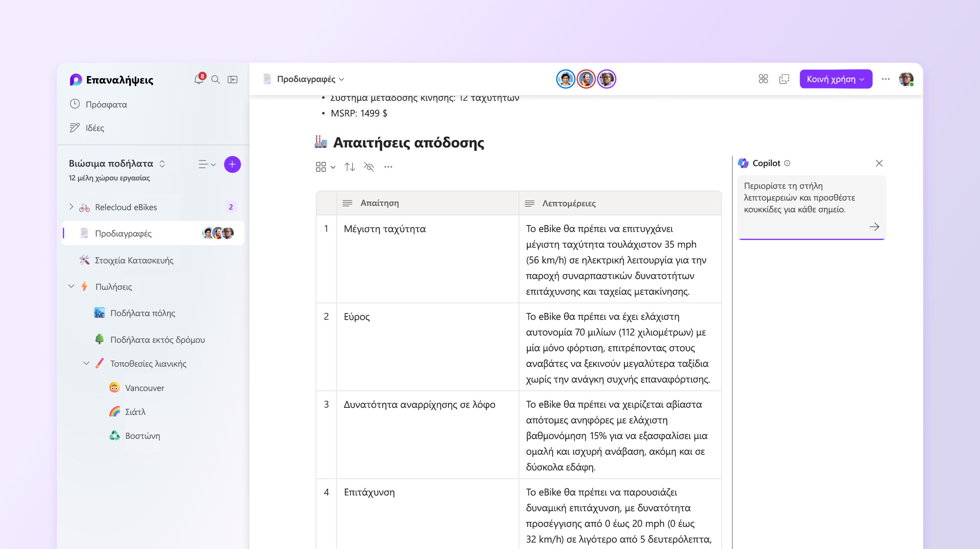Viewport: 980px width, 549px height.
Task: Open Πρόσφατα recent items
Action: pyautogui.click(x=98, y=104)
